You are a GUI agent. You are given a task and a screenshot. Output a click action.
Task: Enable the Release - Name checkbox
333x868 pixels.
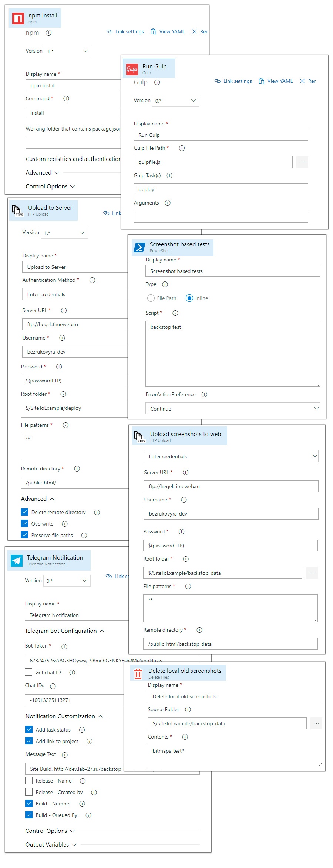[29, 780]
